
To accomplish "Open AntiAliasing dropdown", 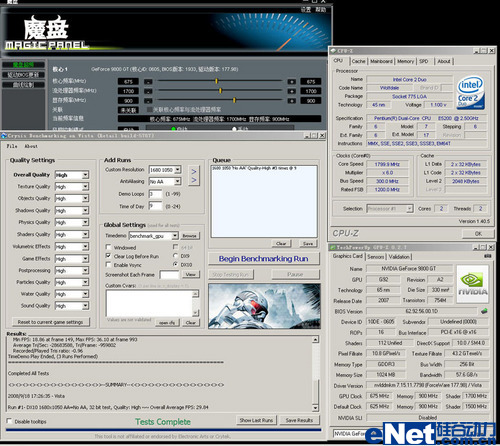I will pyautogui.click(x=178, y=181).
